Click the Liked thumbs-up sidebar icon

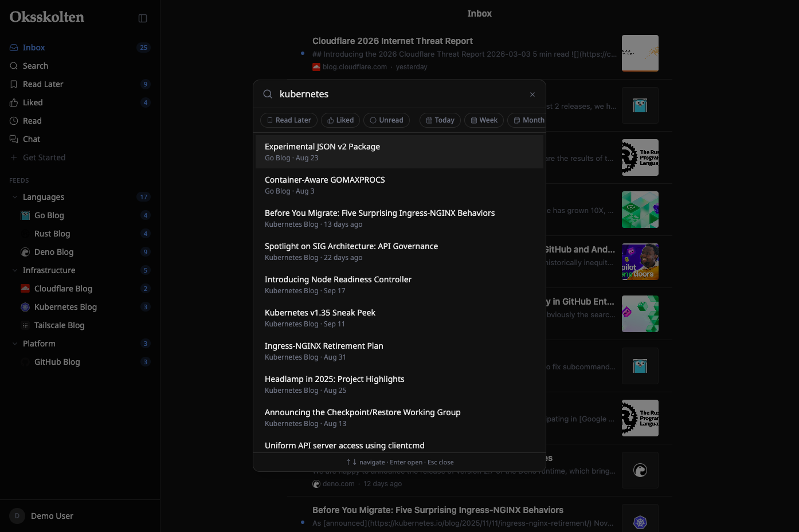pos(14,103)
